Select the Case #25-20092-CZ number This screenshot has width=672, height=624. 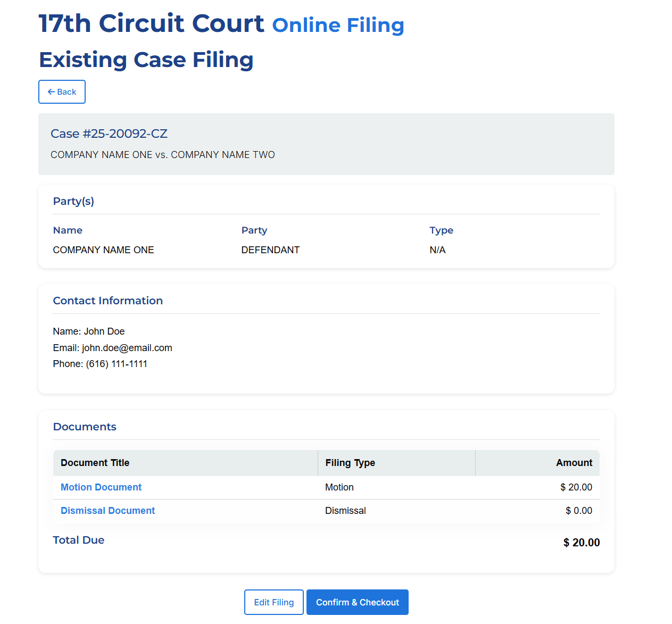click(109, 134)
